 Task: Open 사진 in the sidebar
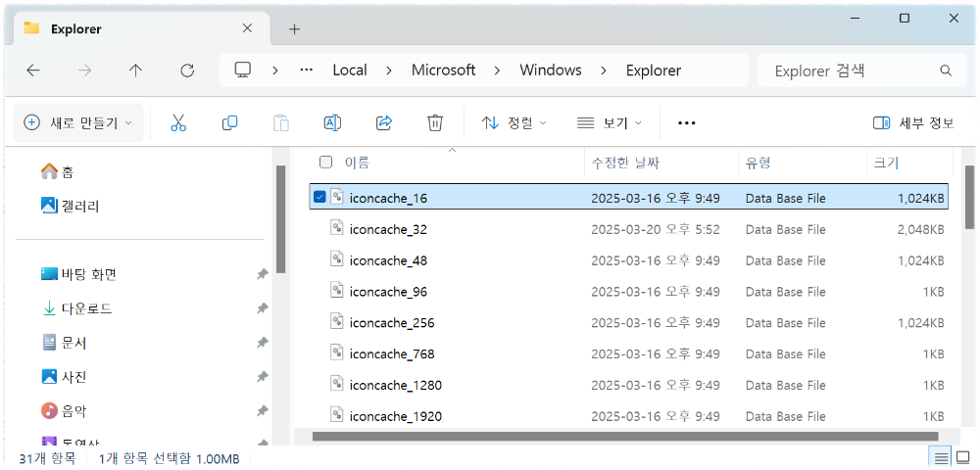(63, 377)
